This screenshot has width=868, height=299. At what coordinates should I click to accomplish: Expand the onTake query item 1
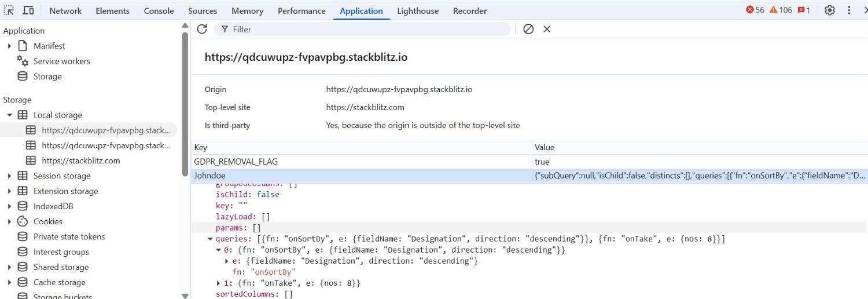pyautogui.click(x=219, y=283)
